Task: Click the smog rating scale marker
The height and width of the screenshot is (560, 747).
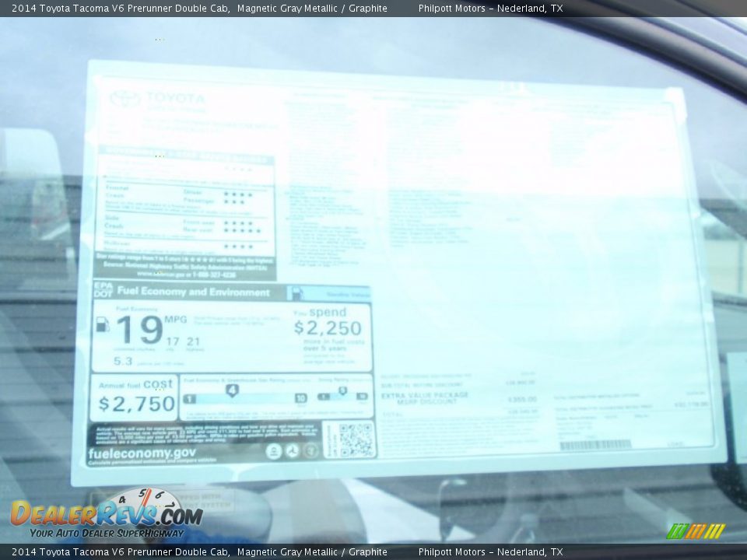Action: pyautogui.click(x=342, y=391)
